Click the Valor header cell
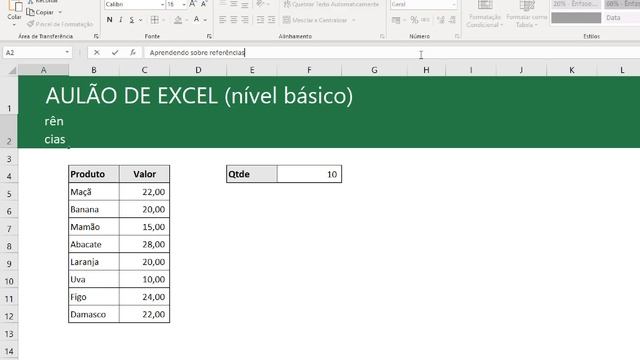640x360 pixels. point(144,174)
